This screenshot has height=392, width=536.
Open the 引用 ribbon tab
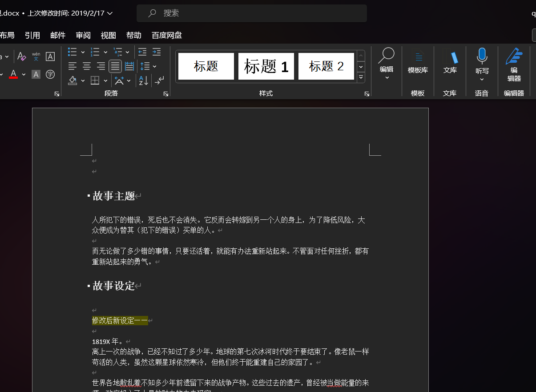[x=32, y=35]
